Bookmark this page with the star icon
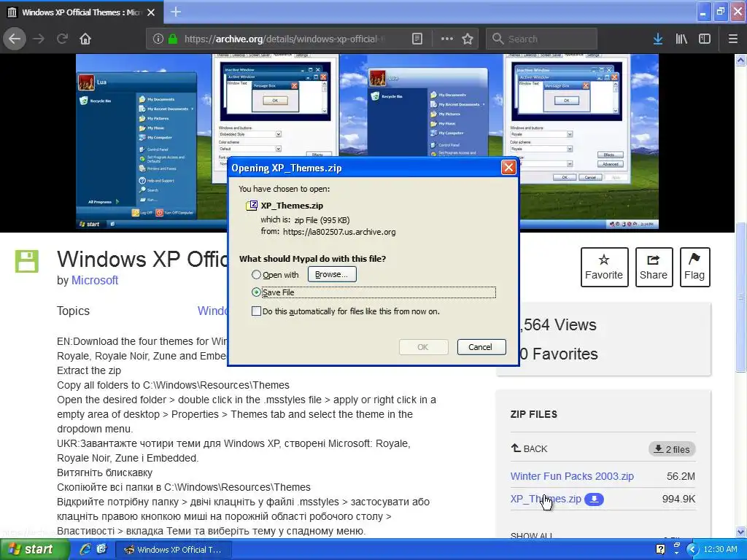747x560 pixels. [468, 39]
